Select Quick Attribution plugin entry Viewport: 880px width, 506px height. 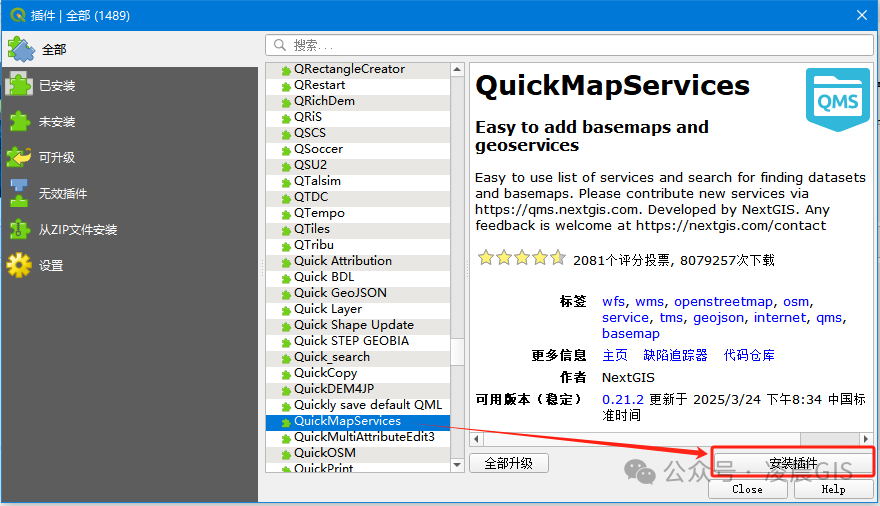point(358,261)
